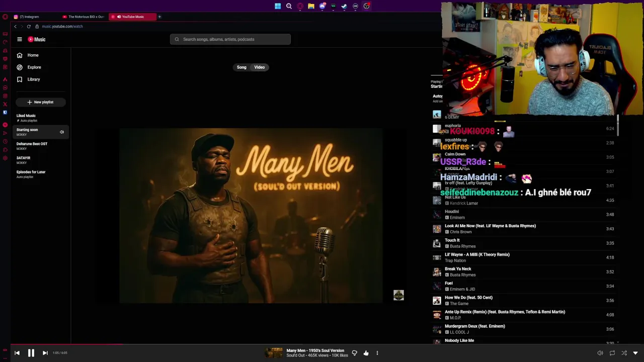
Task: Play Touch It by Busta Rhymes
Action: (523, 243)
